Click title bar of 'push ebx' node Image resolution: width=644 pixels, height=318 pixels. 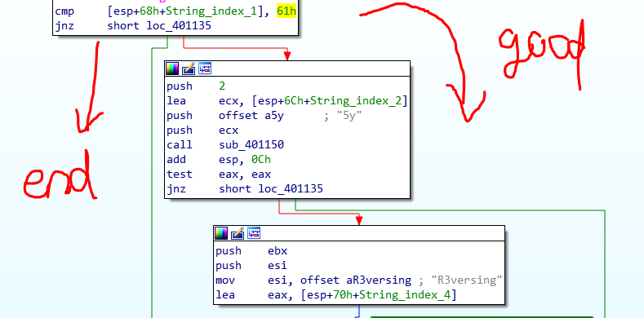(x=359, y=233)
